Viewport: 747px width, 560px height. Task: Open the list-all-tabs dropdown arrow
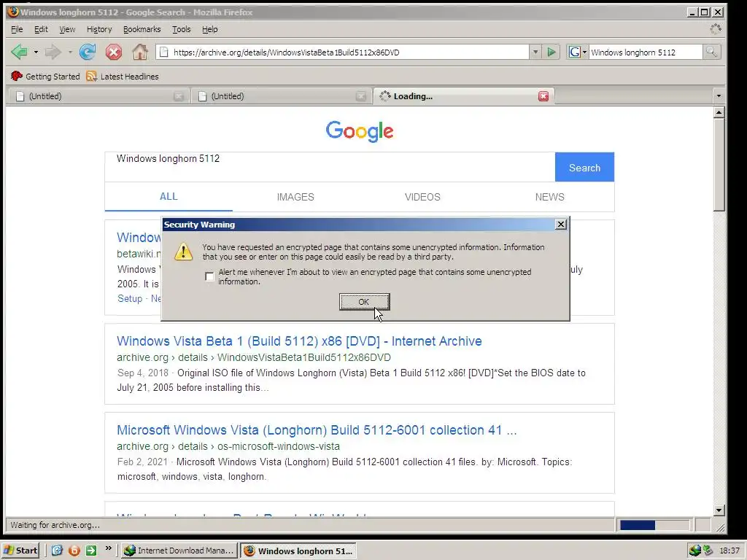[x=719, y=96]
